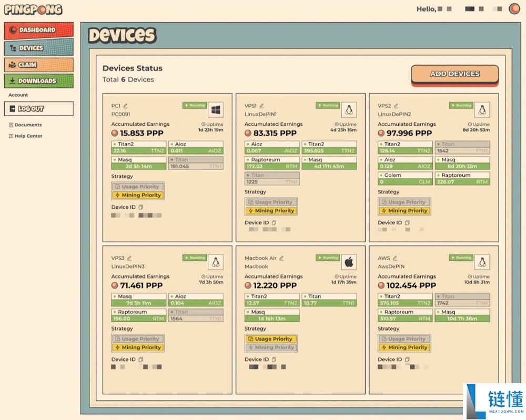The width and height of the screenshot is (526, 420).
Task: Copy the AWS Device ID
Action: click(x=407, y=360)
